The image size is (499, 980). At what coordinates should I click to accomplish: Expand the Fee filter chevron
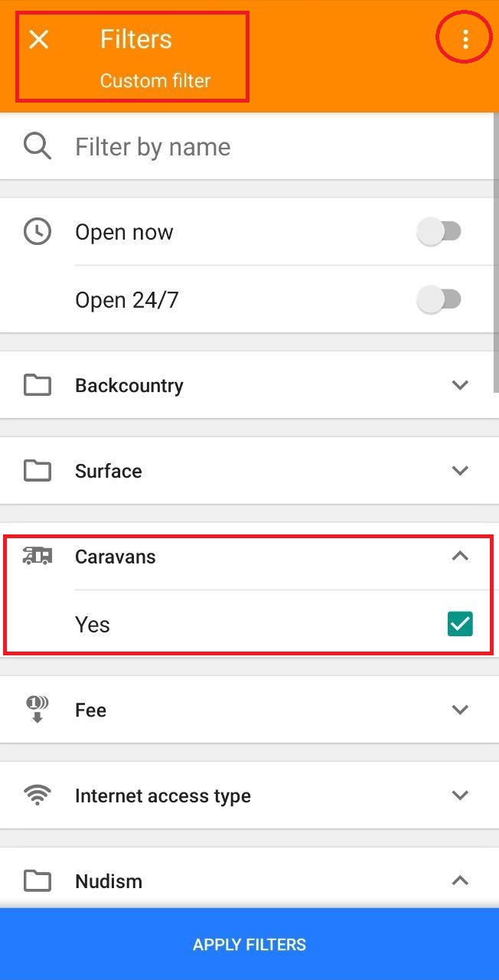(460, 710)
